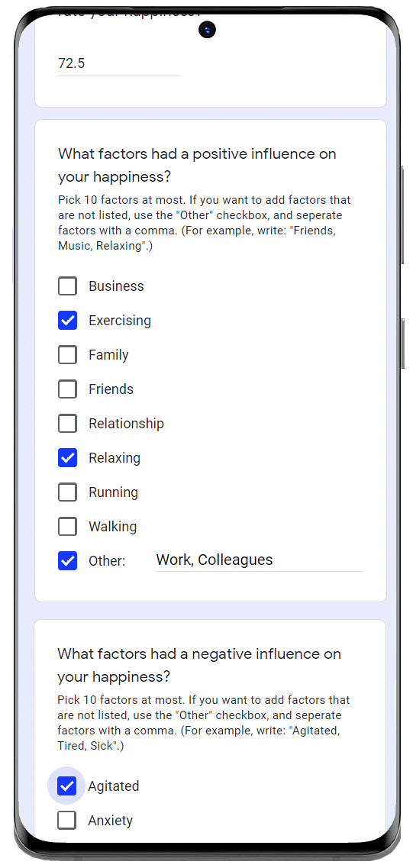Click the Walking option label
The width and height of the screenshot is (413, 868).
tap(112, 527)
